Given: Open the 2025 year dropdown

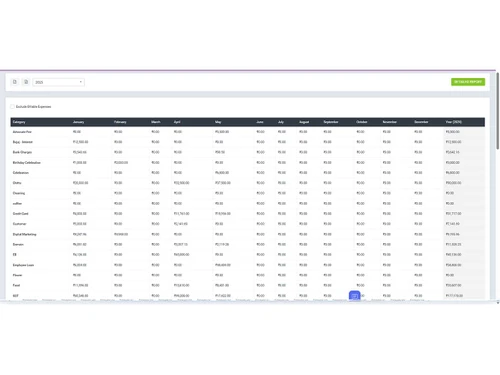Looking at the screenshot, I should point(59,82).
